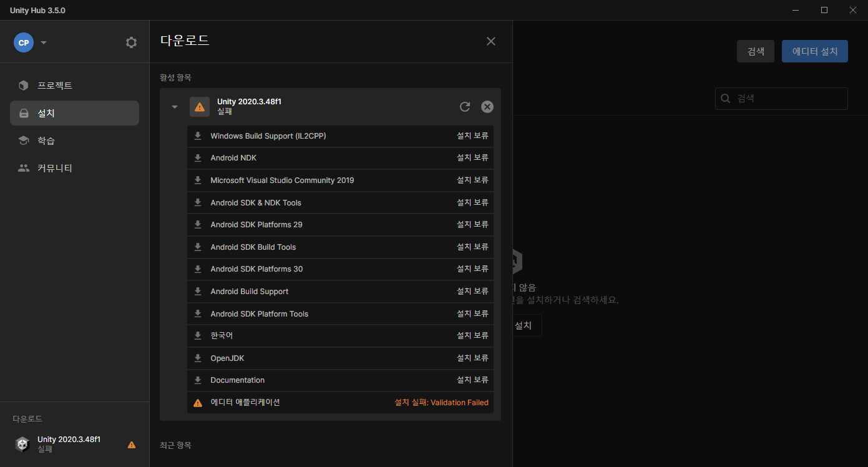
Task: Click download icon for Documentation
Action: tap(198, 380)
